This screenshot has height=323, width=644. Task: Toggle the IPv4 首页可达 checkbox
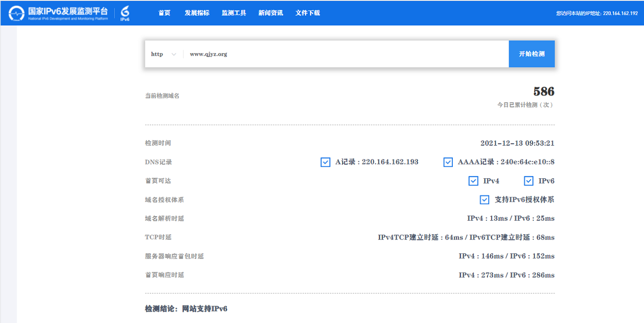(473, 181)
